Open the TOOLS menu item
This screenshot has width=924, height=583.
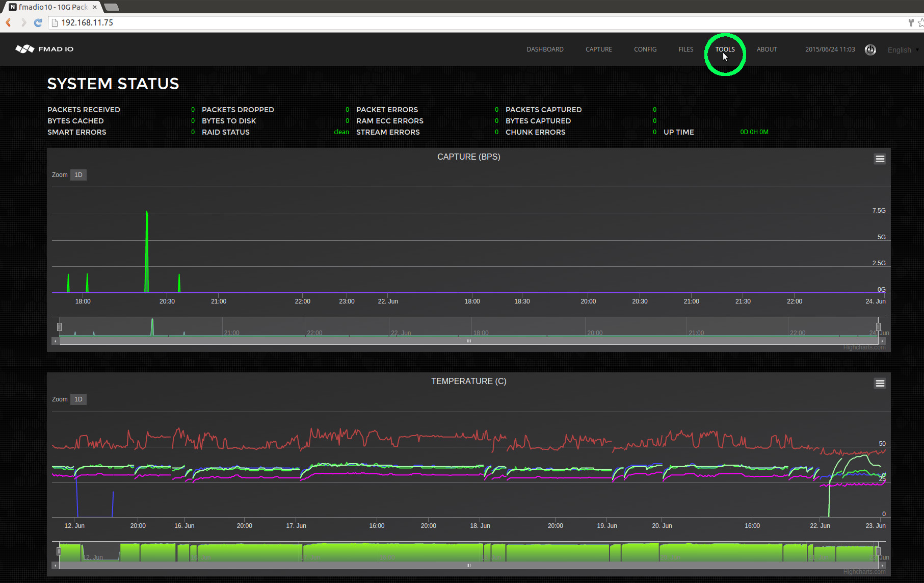click(725, 49)
